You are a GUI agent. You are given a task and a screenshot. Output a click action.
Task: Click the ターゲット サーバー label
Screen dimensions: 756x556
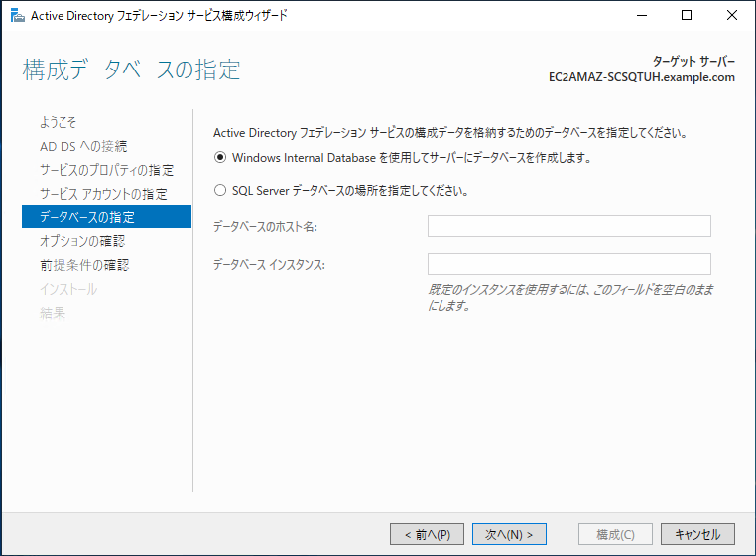693,61
